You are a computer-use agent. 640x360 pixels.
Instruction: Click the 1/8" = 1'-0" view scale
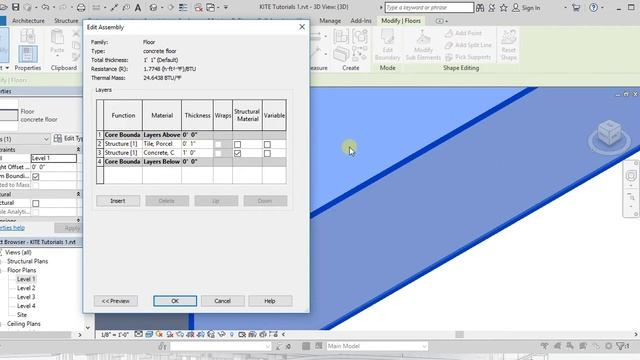(115, 334)
